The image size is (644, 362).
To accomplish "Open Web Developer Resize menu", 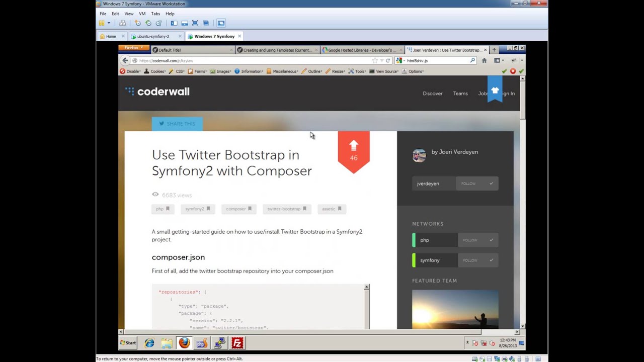I will click(336, 71).
